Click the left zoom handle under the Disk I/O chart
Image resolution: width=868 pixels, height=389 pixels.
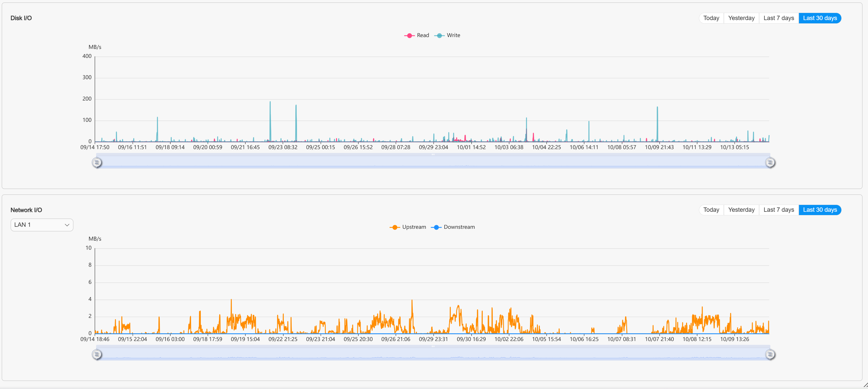(x=97, y=163)
